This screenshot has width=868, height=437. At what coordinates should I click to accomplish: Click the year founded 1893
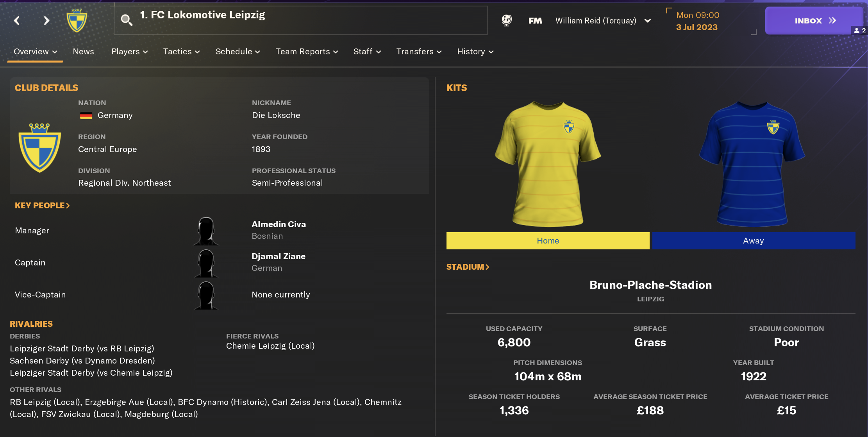pyautogui.click(x=261, y=149)
